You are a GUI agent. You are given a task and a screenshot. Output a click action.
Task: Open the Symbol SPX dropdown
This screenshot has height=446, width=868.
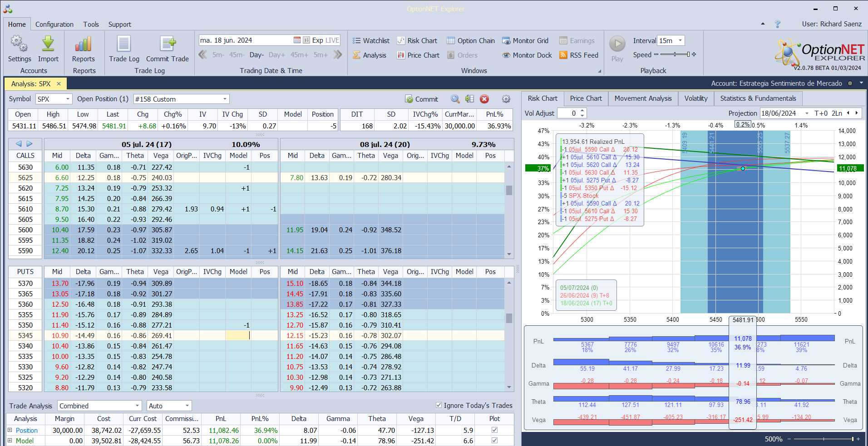click(68, 99)
